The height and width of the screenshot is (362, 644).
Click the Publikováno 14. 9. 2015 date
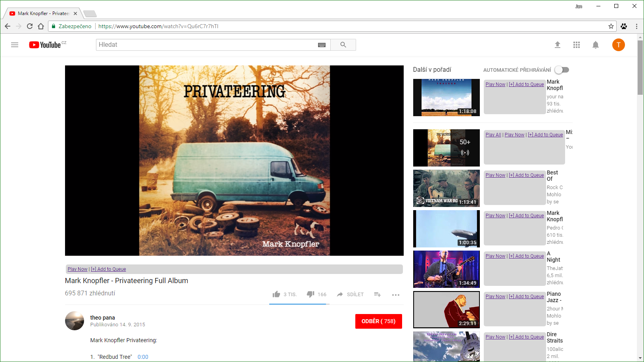click(x=117, y=325)
